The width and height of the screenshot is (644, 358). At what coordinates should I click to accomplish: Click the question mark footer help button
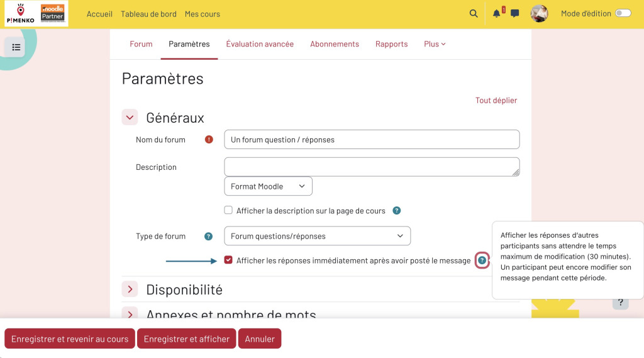[621, 303]
